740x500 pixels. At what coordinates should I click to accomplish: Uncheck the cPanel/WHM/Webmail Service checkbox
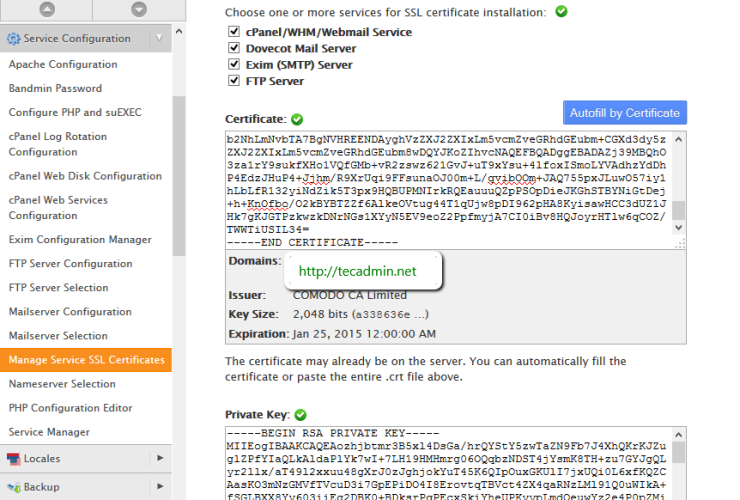pyautogui.click(x=233, y=32)
